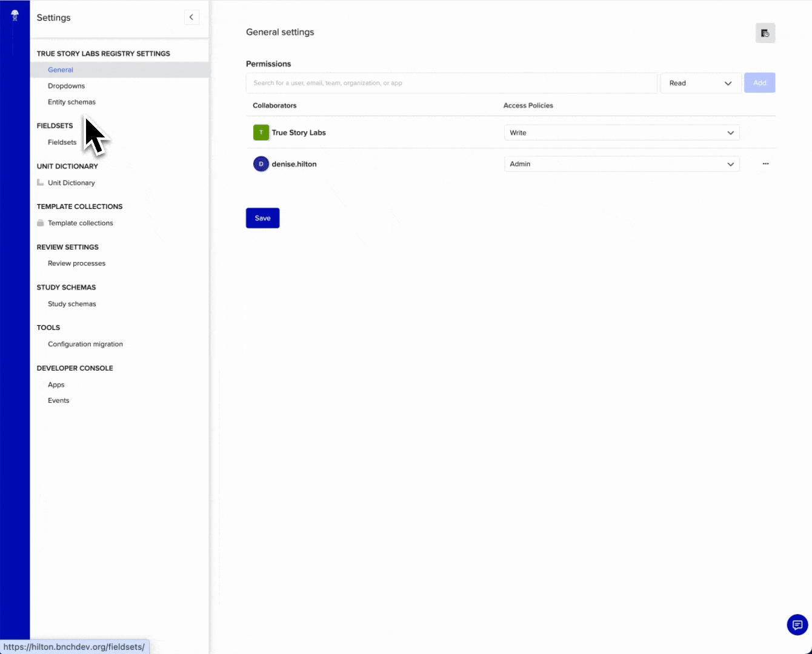The image size is (812, 654).
Task: Open the ellipsis options for denise.hilton
Action: click(x=765, y=163)
